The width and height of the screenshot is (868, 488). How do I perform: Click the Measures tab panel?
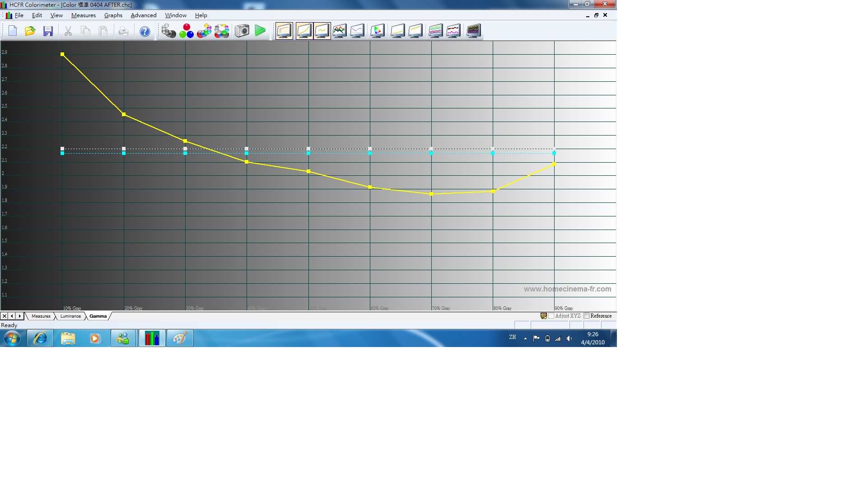click(x=41, y=315)
